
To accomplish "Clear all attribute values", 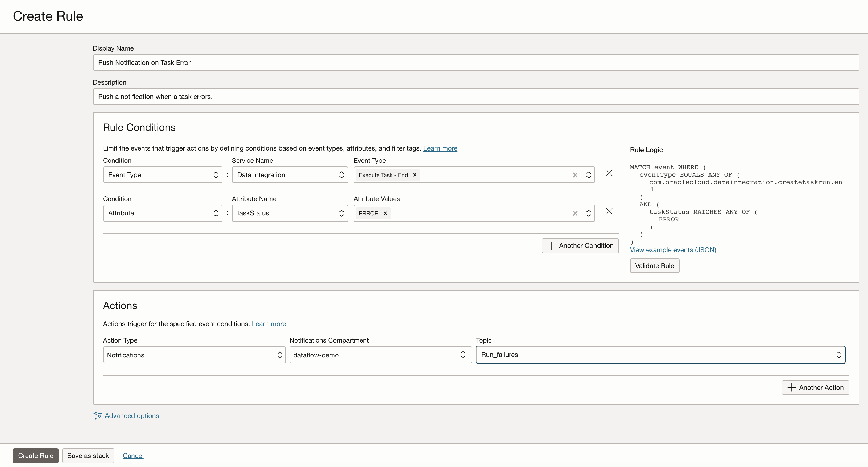I will 575,214.
